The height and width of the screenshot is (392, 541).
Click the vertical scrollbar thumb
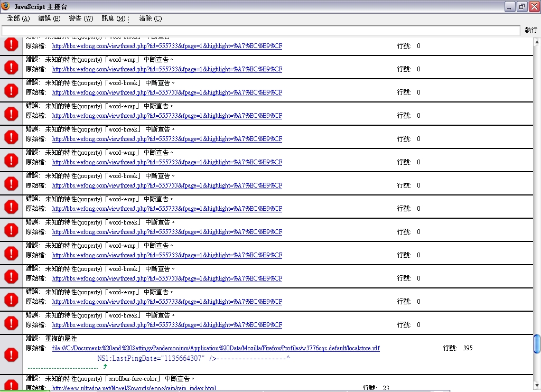(537, 344)
